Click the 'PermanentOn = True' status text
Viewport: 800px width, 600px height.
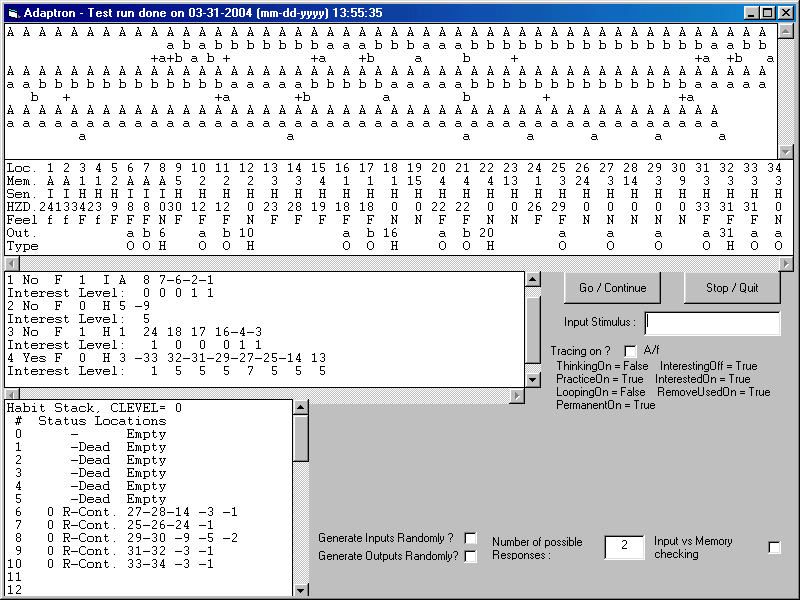point(606,405)
